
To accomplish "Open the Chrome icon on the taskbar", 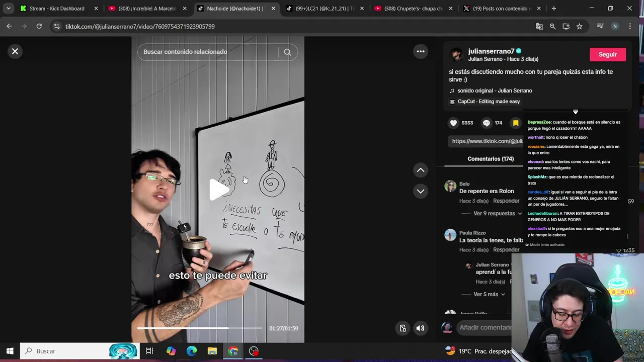I will coord(233,351).
